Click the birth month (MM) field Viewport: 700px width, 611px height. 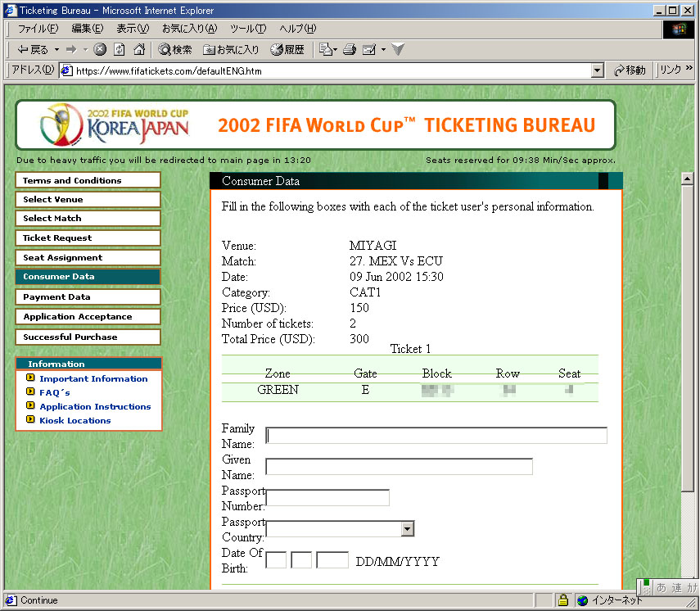point(301,560)
